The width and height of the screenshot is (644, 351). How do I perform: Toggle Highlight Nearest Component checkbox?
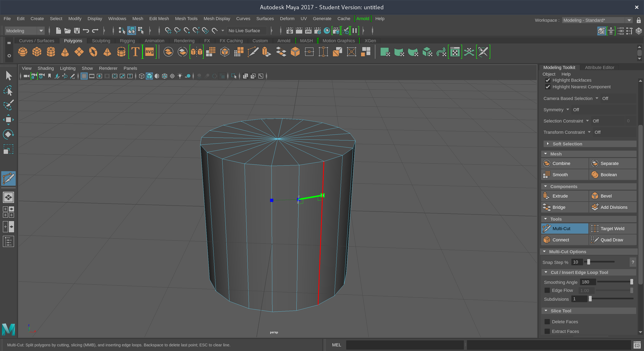pyautogui.click(x=548, y=87)
